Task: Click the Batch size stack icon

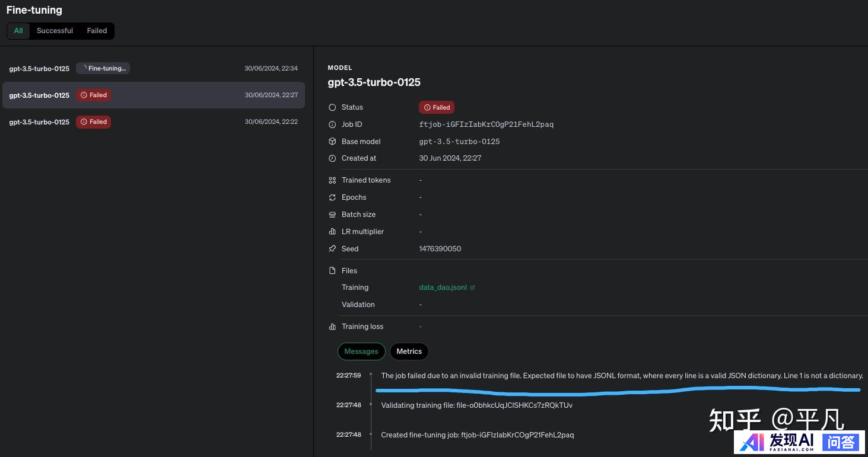Action: (x=332, y=215)
